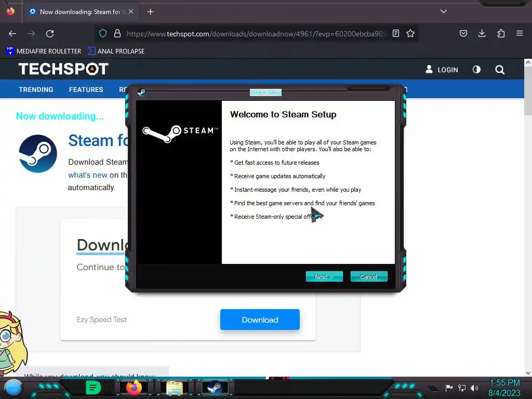Click 'Ezy Speed Test' text
Viewport: 532px width, 399px height.
coord(101,320)
